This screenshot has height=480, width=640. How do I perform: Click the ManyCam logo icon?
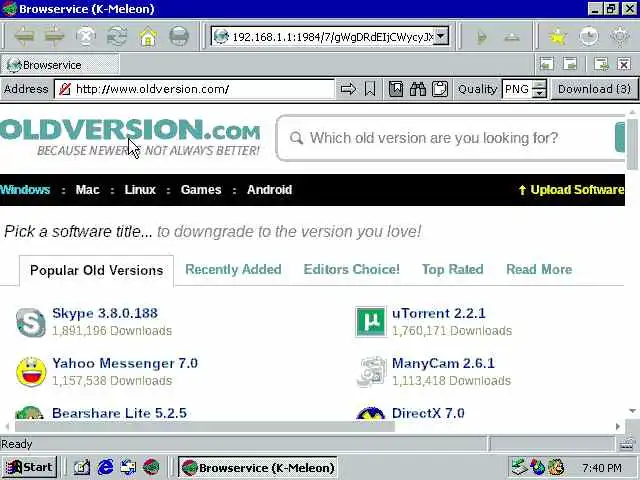tap(371, 372)
